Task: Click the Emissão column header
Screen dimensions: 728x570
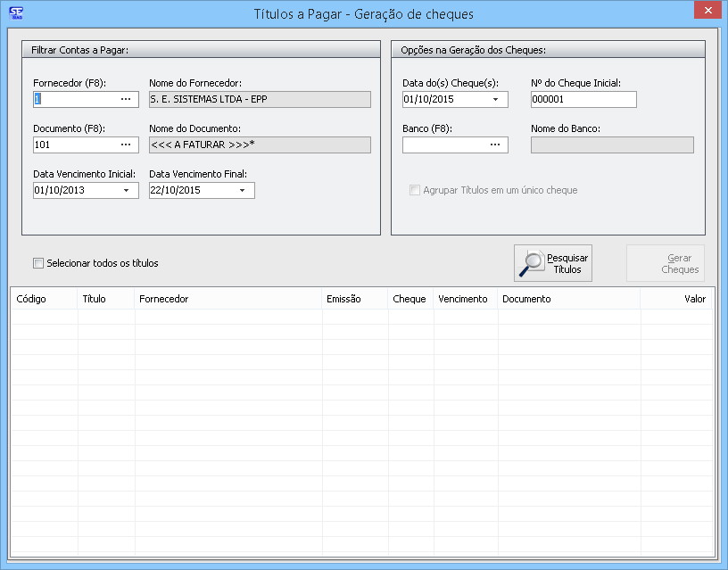Action: (x=343, y=299)
